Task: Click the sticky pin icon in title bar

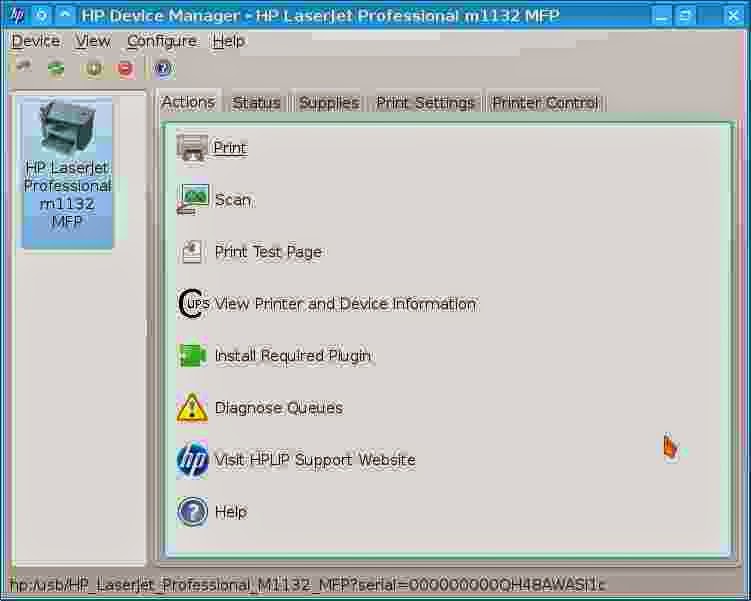Action: [41, 15]
